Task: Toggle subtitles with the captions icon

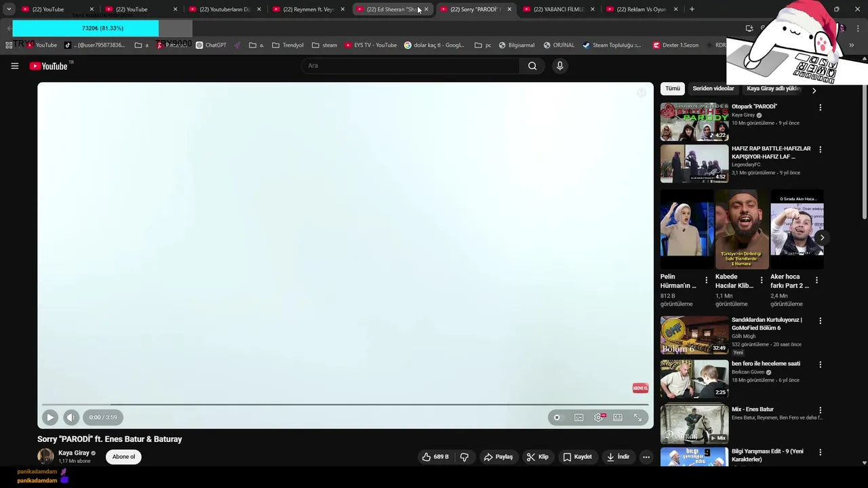Action: pyautogui.click(x=578, y=418)
